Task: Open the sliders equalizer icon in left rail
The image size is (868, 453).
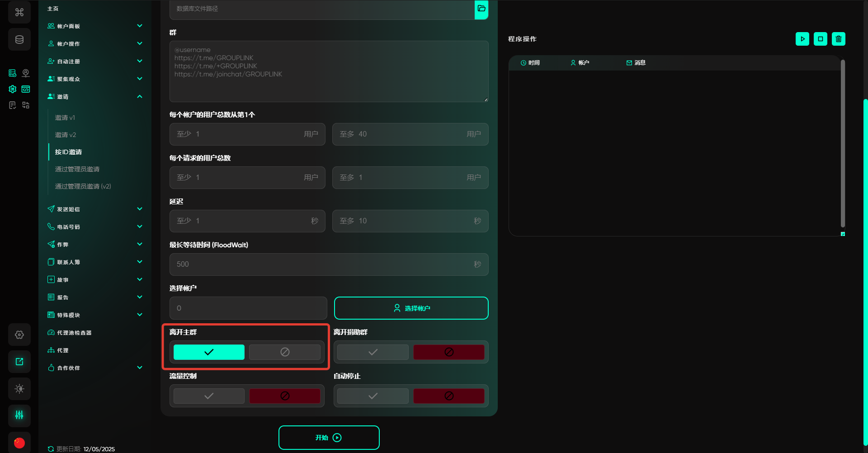Action: [x=19, y=415]
